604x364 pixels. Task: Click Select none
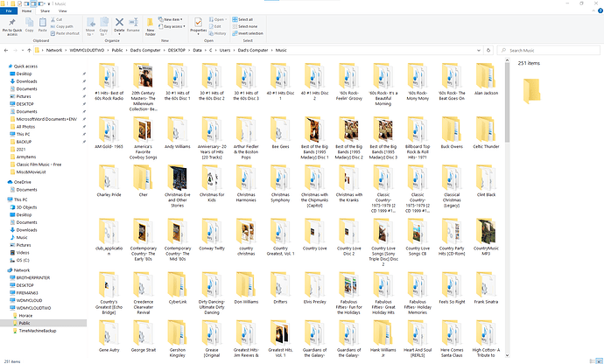pos(244,26)
